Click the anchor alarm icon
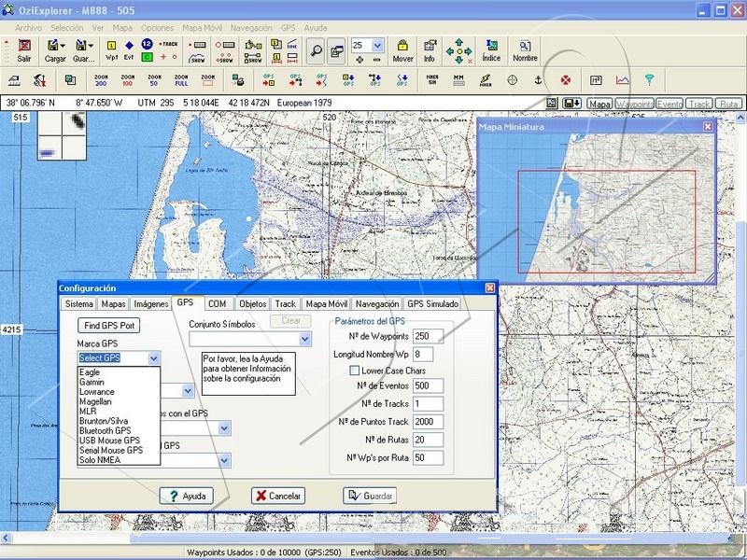The height and width of the screenshot is (560, 747). point(539,80)
